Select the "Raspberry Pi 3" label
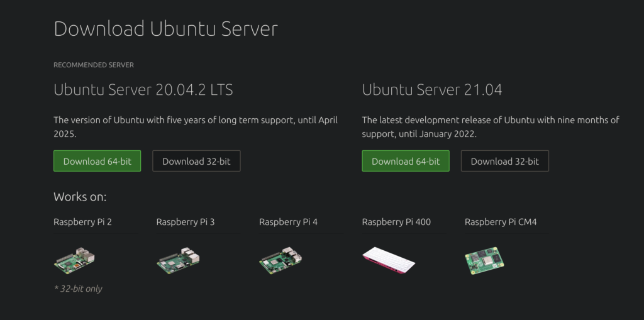The image size is (644, 320). click(x=186, y=222)
